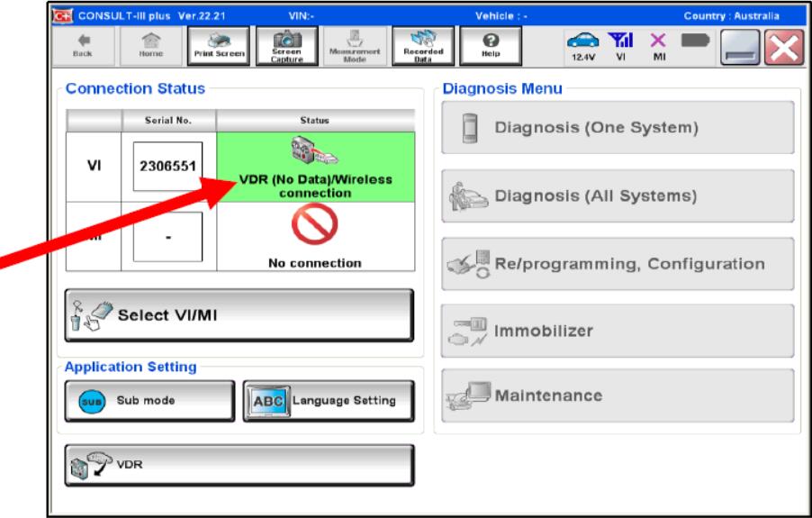Click 'Country : Australia' in title bar
Viewport: 812px width, 518px height.
coord(731,16)
